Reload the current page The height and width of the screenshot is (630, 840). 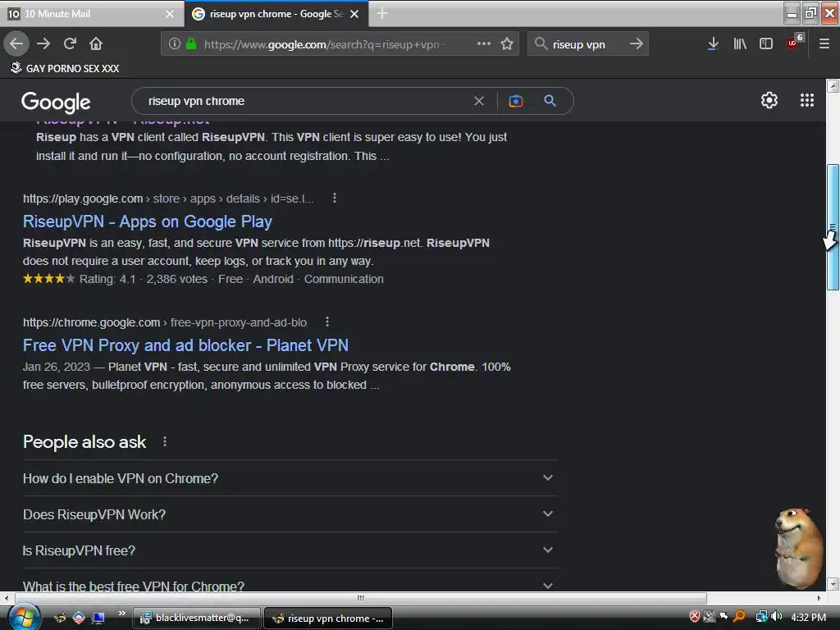pyautogui.click(x=70, y=43)
